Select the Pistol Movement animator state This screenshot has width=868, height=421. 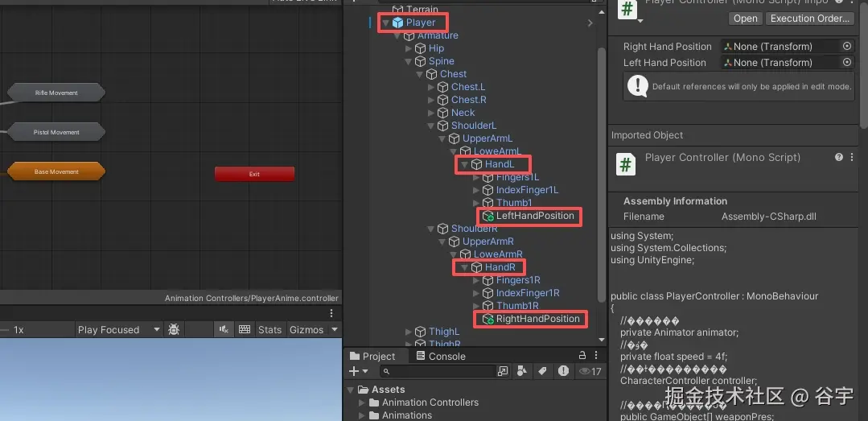(x=56, y=132)
